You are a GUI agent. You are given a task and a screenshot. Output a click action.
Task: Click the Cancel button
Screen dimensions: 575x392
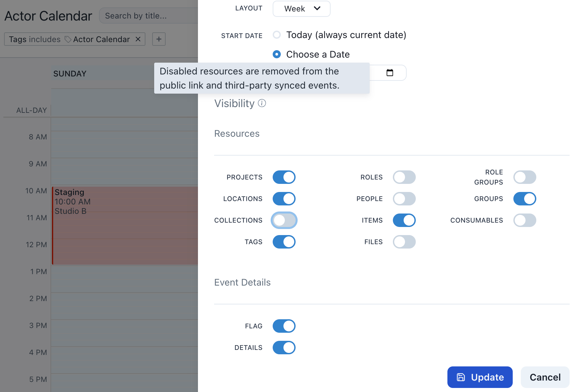tap(545, 377)
